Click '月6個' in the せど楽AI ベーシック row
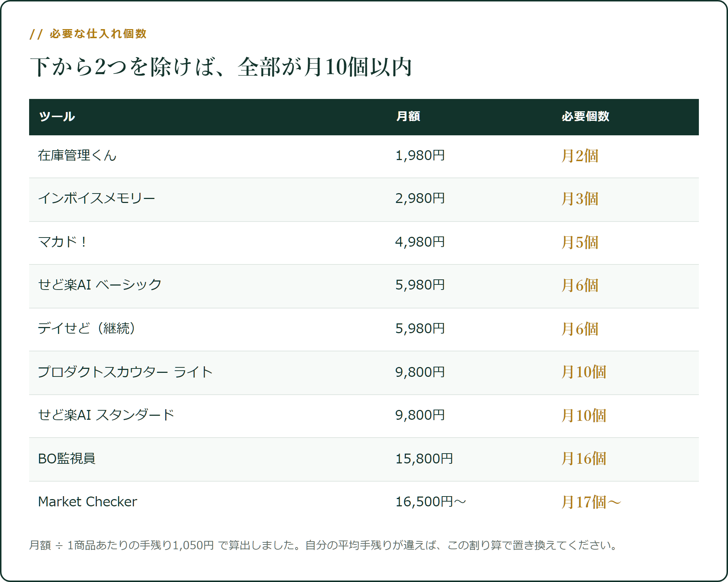The image size is (728, 582). (x=580, y=286)
